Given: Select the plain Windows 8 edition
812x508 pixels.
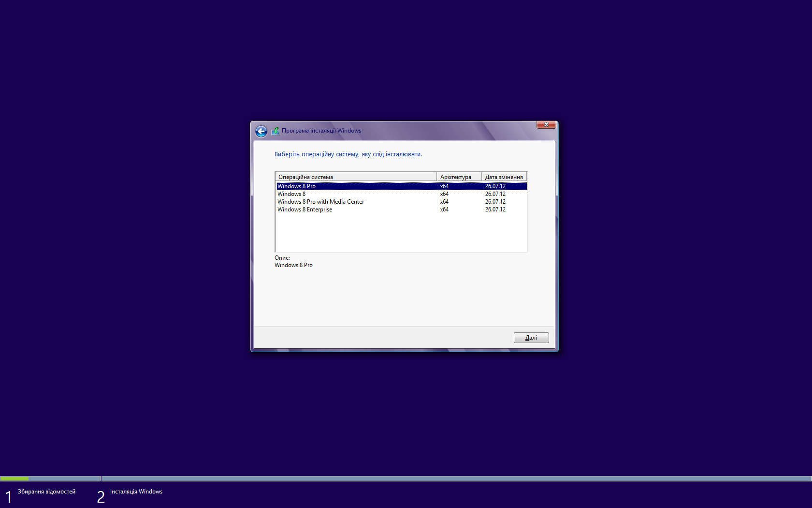Looking at the screenshot, I should (x=401, y=194).
